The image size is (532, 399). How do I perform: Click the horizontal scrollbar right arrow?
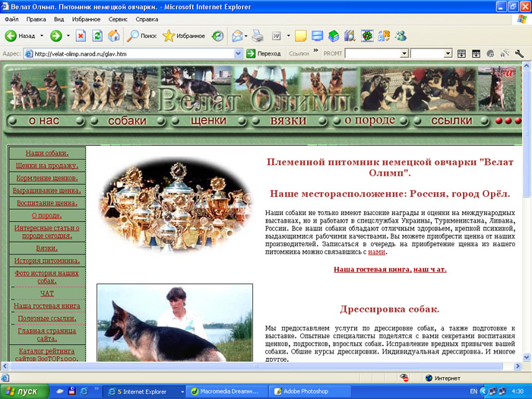click(518, 366)
